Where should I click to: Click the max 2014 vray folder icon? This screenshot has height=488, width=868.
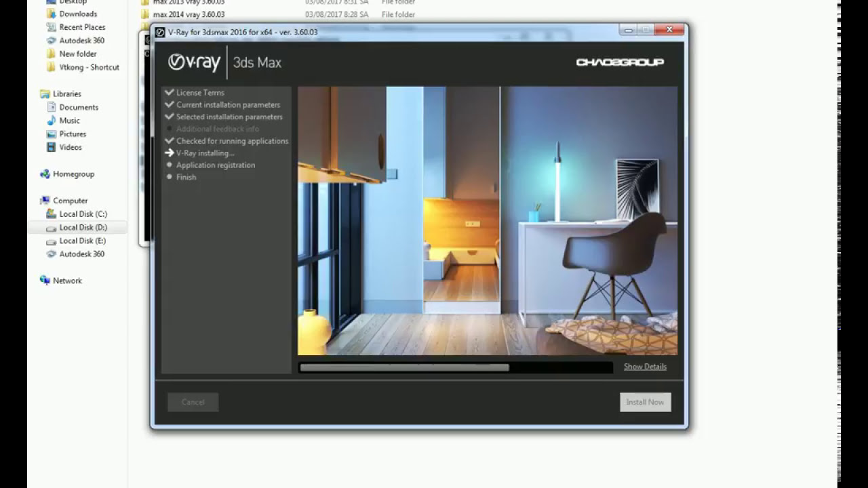click(x=144, y=14)
